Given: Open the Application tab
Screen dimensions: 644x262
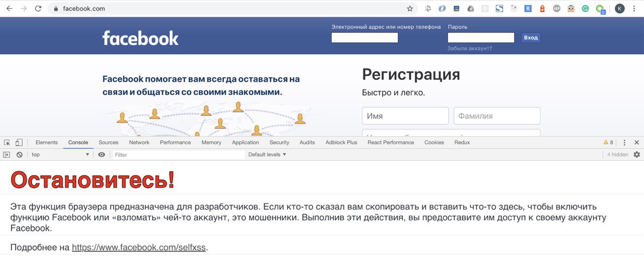Looking at the screenshot, I should coord(246,143).
